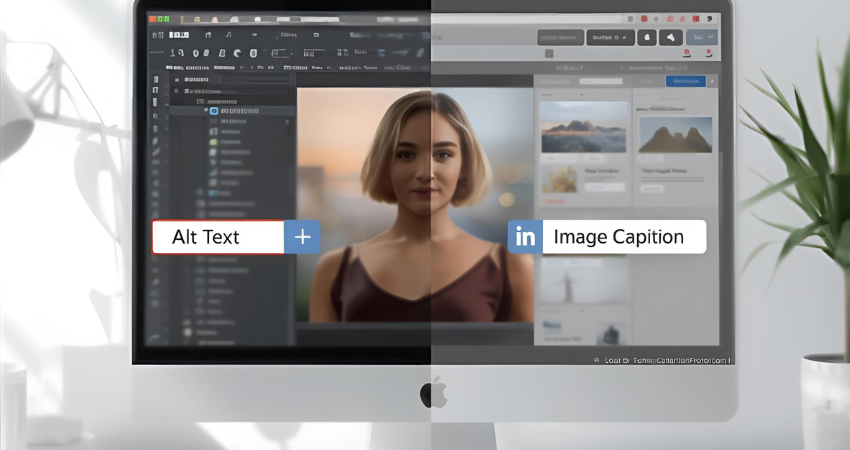Screen dimensions: 850x450
Task: Click the solid blue button above the thumbnails
Action: pos(685,81)
